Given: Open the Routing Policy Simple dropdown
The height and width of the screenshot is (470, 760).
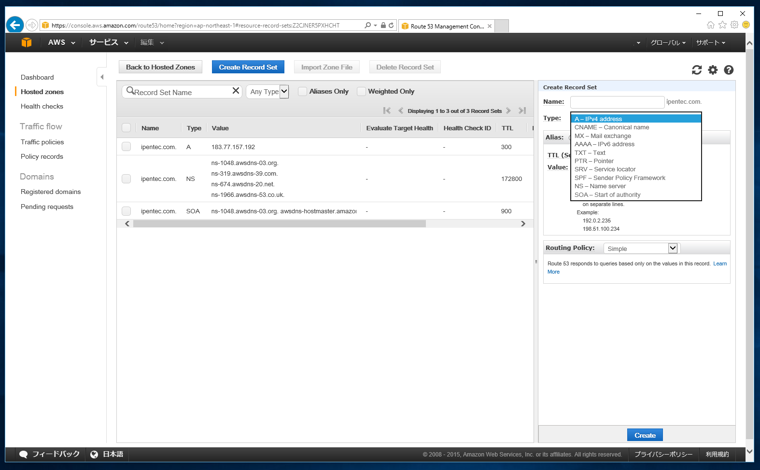Looking at the screenshot, I should [641, 248].
